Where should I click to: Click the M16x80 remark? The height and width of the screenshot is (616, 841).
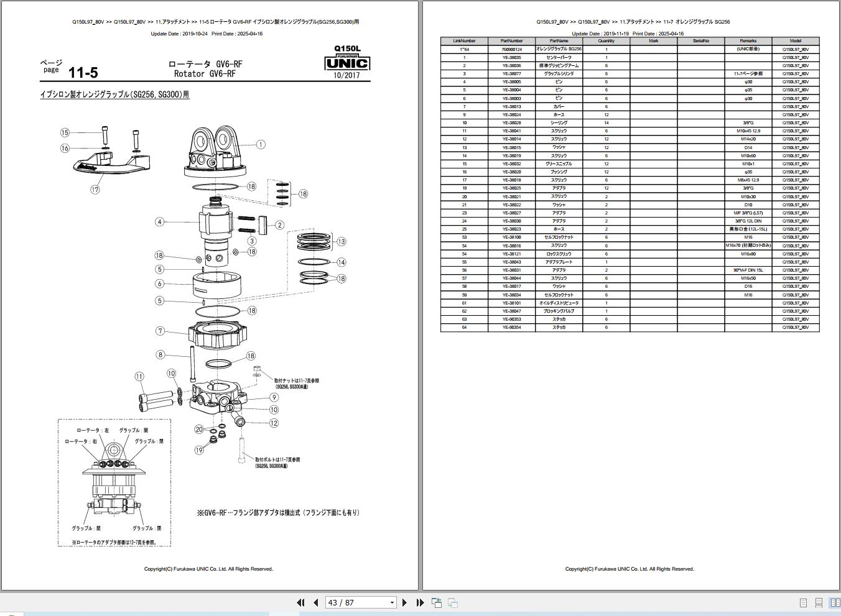click(x=748, y=254)
